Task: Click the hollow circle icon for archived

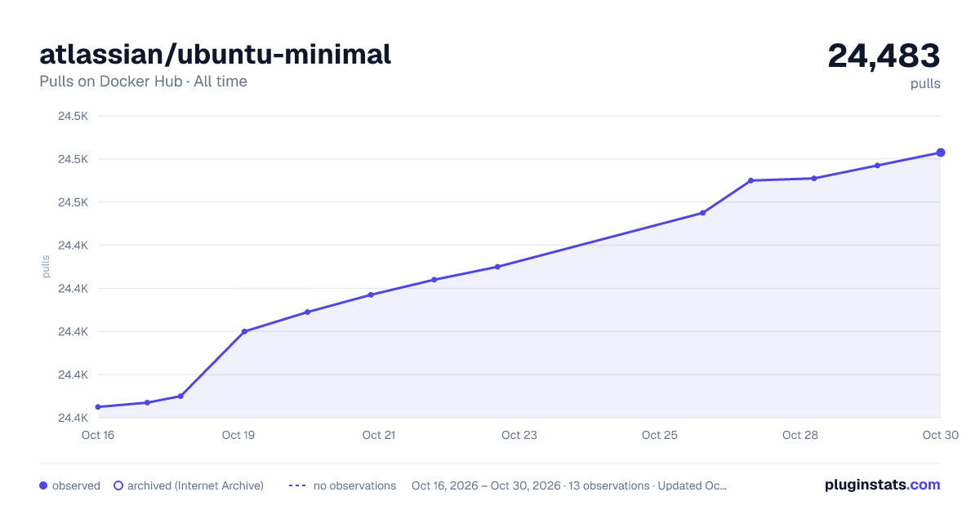Action: click(118, 485)
